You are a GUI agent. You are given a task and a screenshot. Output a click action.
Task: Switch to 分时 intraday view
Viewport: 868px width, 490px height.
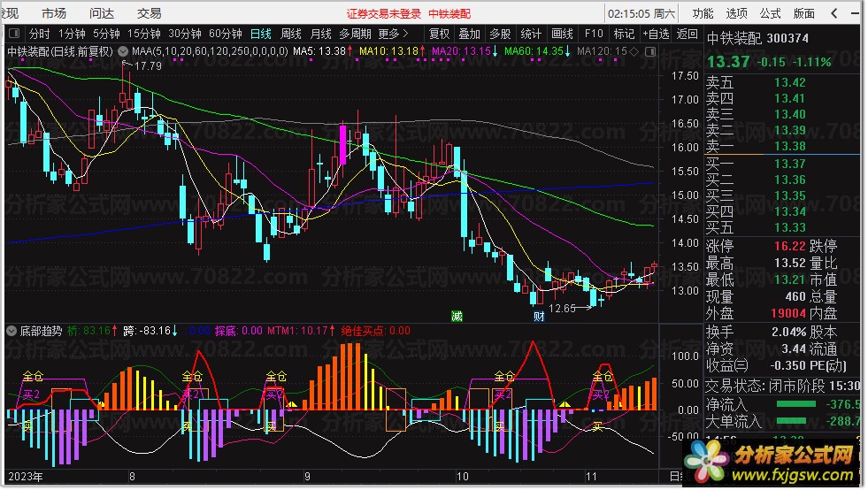click(x=39, y=34)
